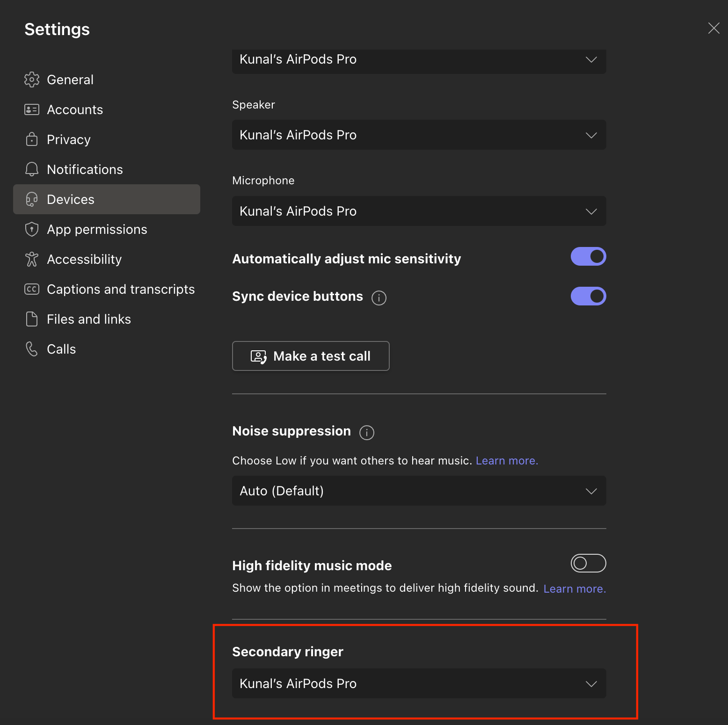The image size is (728, 725).
Task: Click the Captions and transcripts CC icon
Action: point(32,289)
